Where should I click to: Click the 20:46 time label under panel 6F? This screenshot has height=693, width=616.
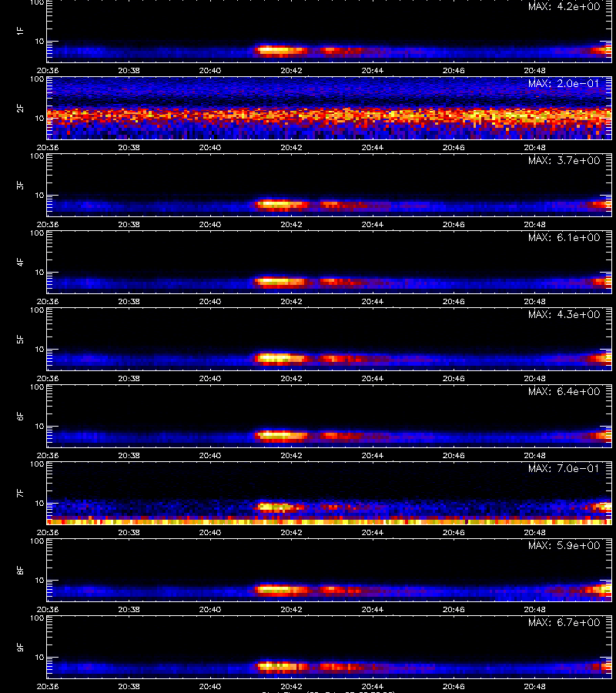454,455
